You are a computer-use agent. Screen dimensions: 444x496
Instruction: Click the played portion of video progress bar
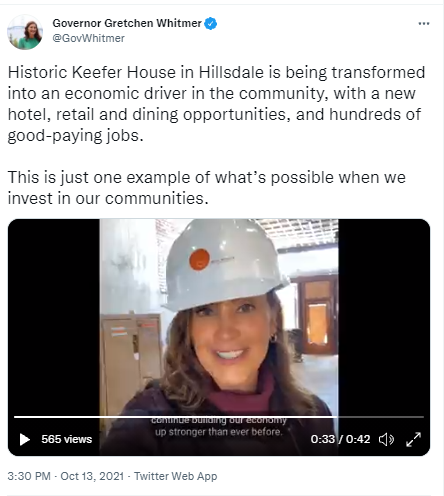[176, 417]
